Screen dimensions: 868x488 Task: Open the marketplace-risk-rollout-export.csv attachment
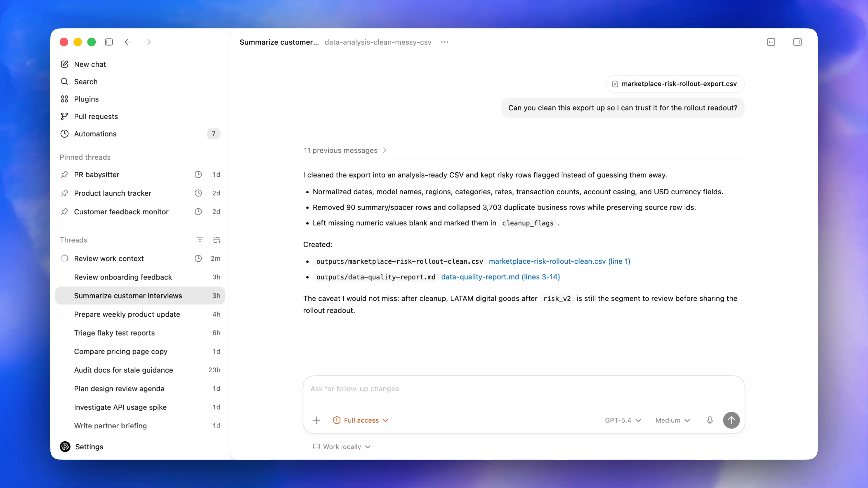coord(675,84)
